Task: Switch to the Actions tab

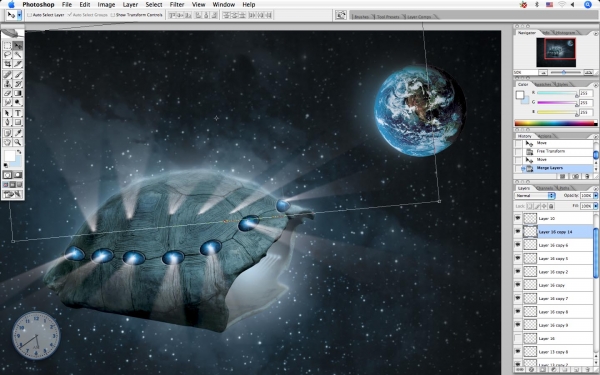Action: [545, 136]
